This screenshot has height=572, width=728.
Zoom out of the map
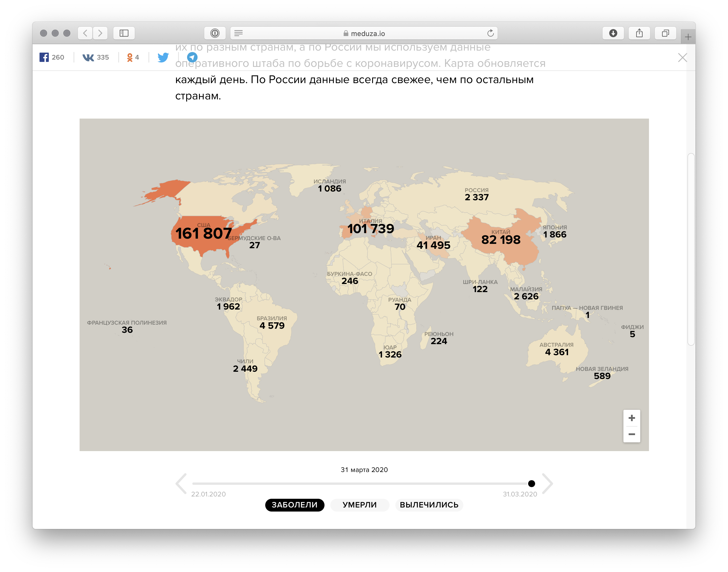(632, 434)
